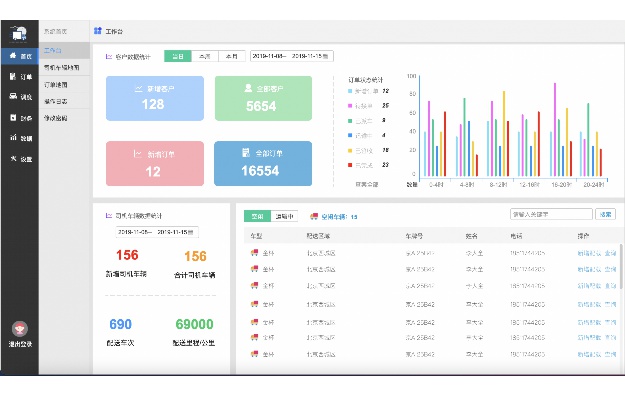Select the green 空闲 vehicle tab
This screenshot has width=625, height=396.
tap(257, 216)
